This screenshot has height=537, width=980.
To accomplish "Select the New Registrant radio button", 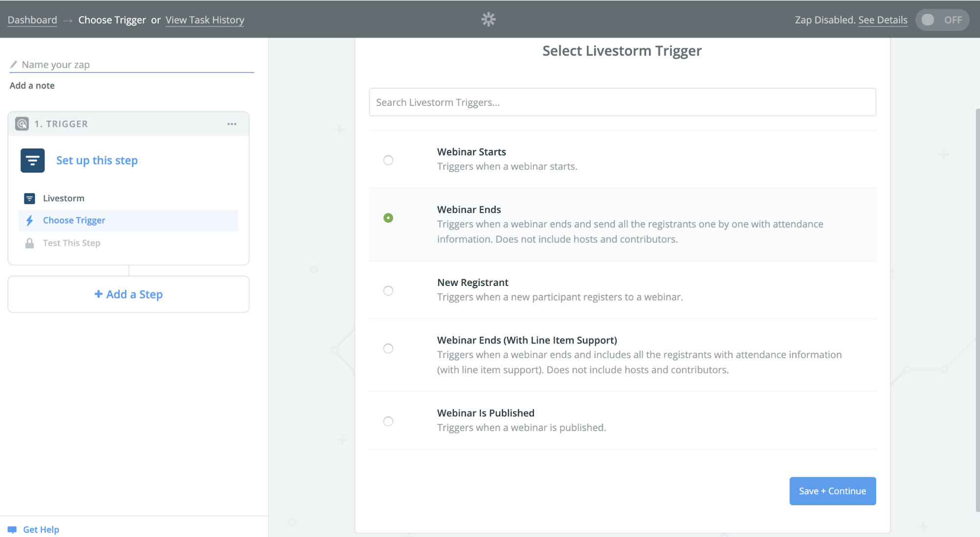I will click(388, 291).
